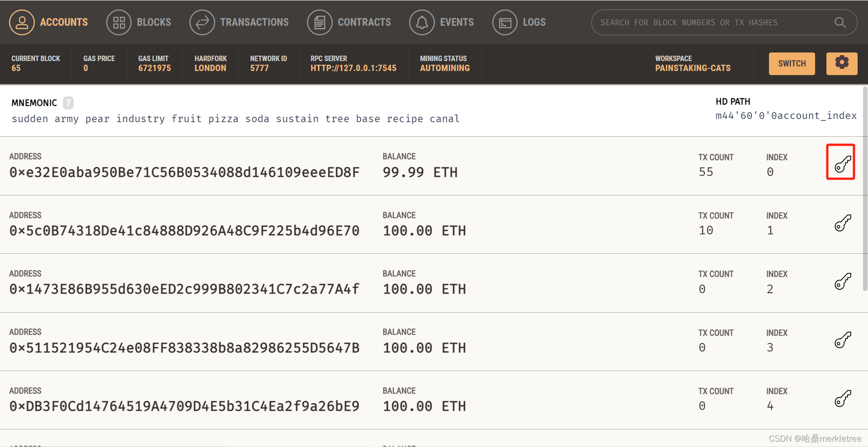The width and height of the screenshot is (868, 447).
Task: Click the gas limit value 6721975
Action: 155,68
